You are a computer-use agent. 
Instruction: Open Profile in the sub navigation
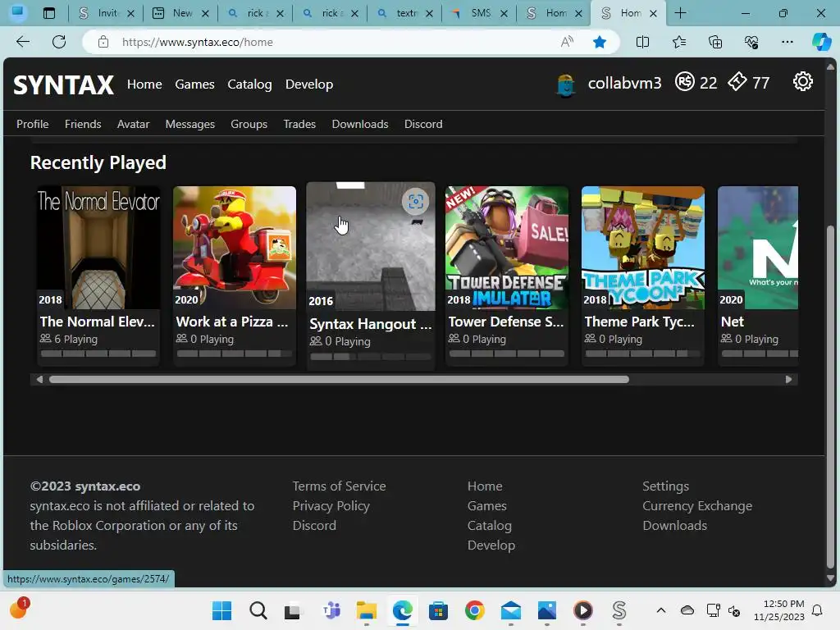click(x=33, y=124)
